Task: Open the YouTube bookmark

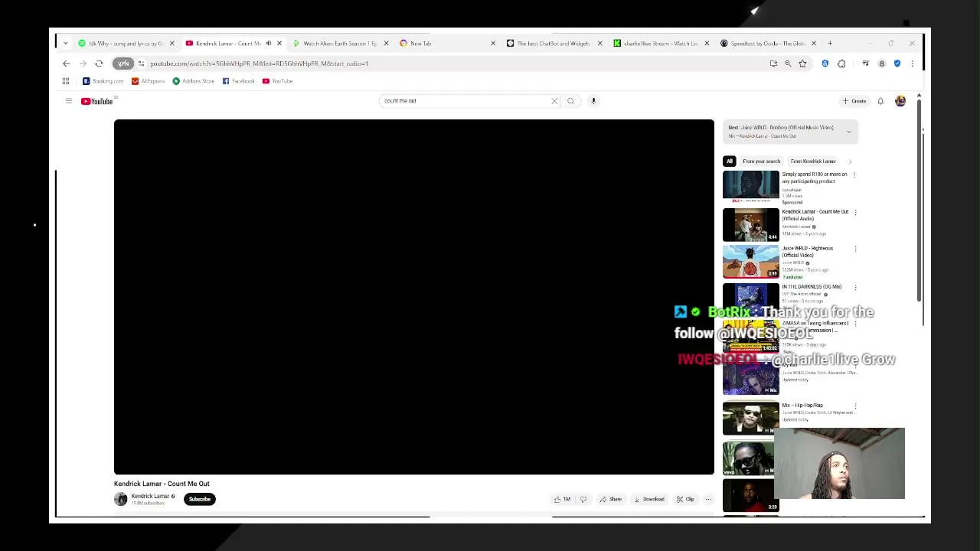Action: (x=278, y=81)
